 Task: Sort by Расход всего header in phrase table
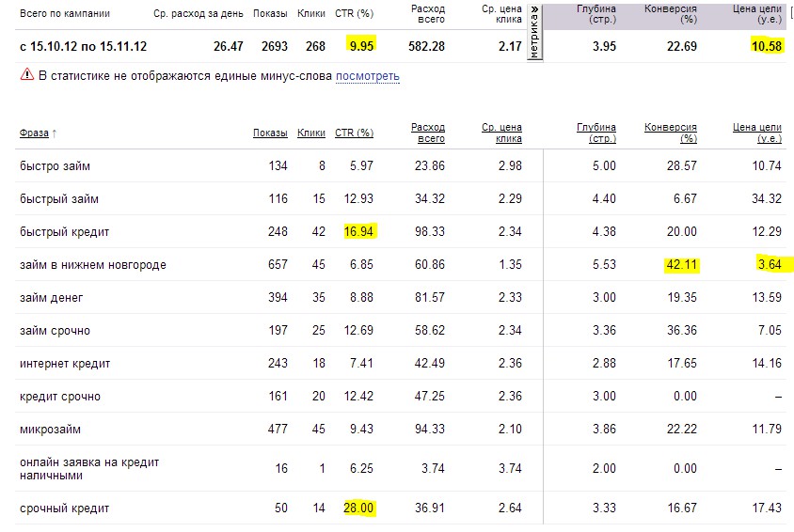[428, 133]
